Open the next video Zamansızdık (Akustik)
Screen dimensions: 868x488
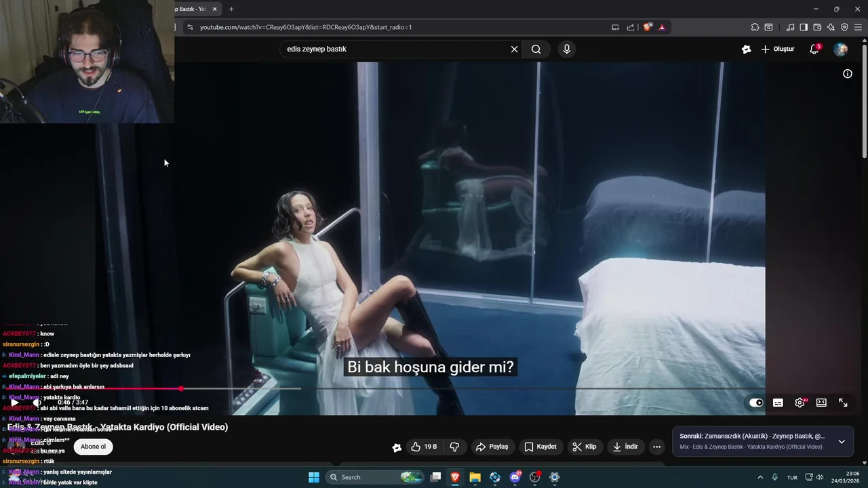752,436
